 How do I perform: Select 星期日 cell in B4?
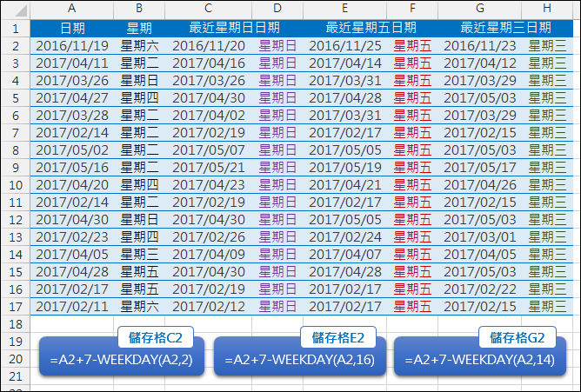(x=139, y=81)
